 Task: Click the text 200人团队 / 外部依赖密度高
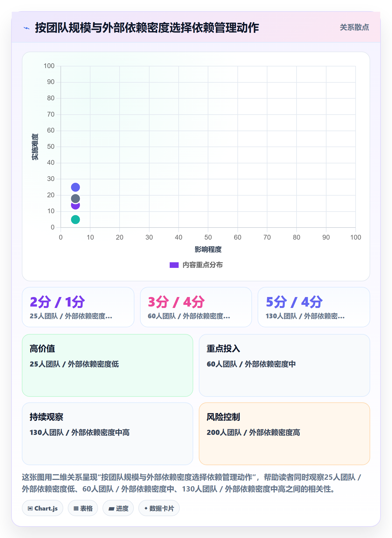[x=253, y=432]
